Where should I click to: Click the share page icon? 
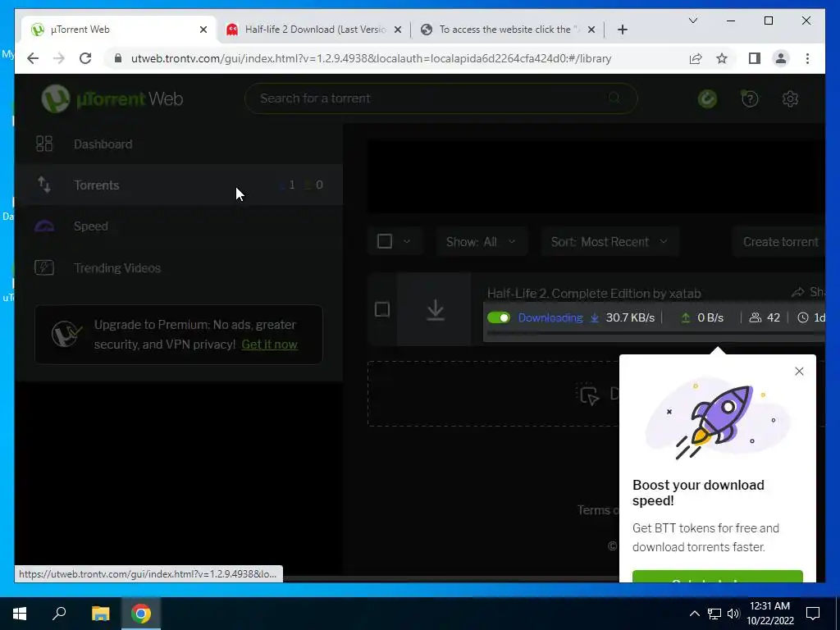pos(696,58)
